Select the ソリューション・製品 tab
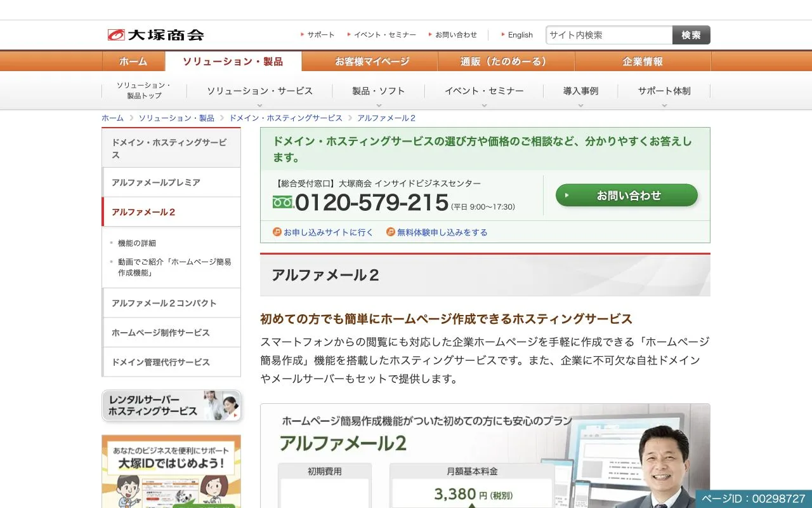Screen dimensions: 812x508 233,62
